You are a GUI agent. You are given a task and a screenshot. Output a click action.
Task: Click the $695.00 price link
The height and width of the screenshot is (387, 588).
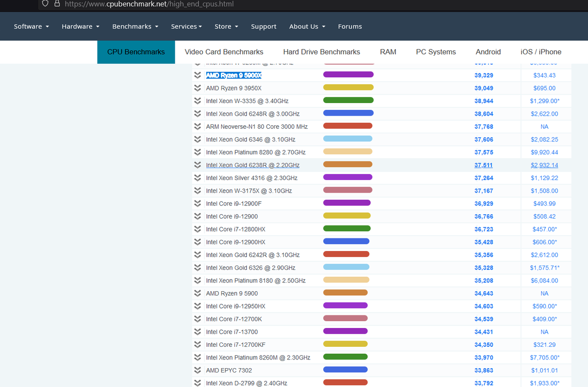[x=545, y=88]
